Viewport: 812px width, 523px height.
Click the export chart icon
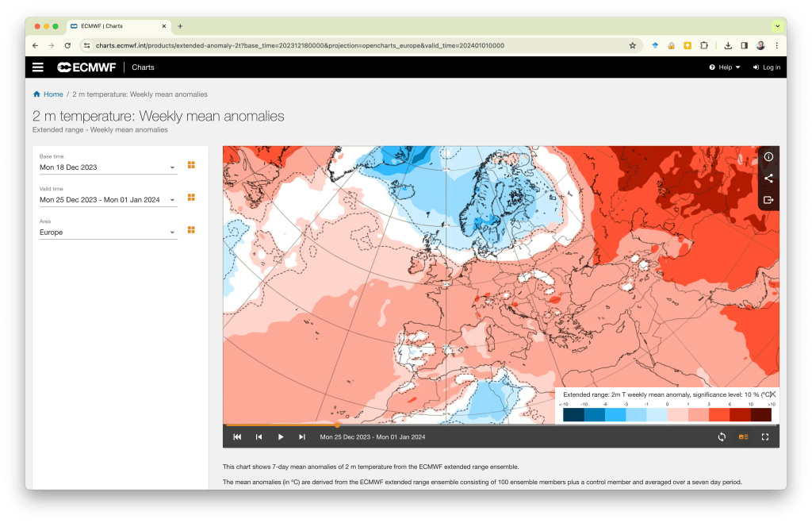(x=768, y=200)
